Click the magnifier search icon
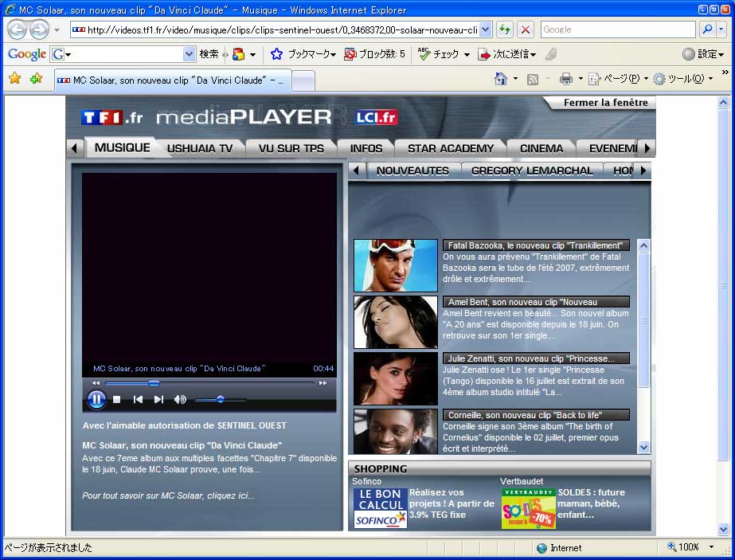The image size is (735, 560). (707, 29)
